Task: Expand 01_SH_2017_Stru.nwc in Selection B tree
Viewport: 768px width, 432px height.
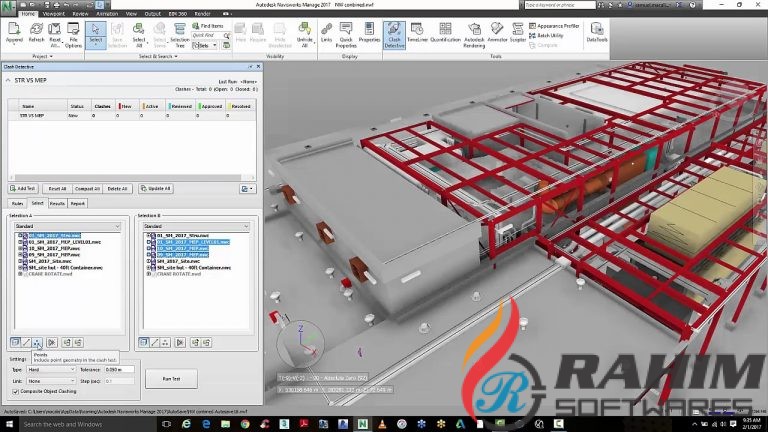Action: click(x=148, y=236)
